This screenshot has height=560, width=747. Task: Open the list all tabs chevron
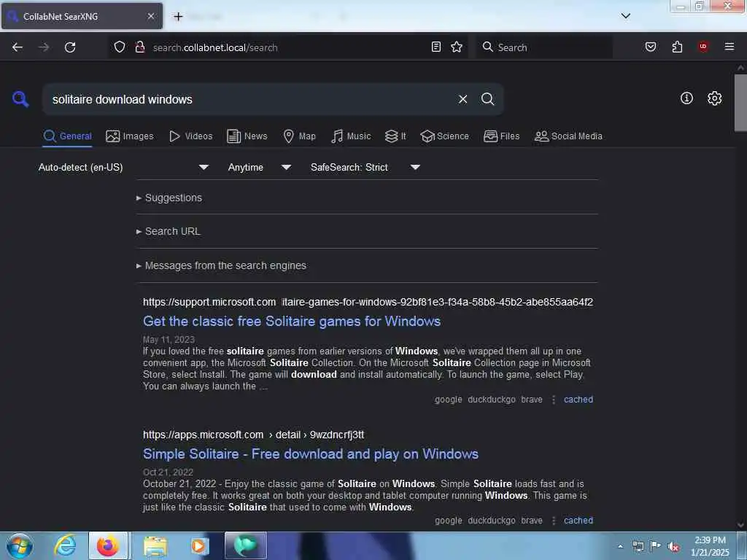pyautogui.click(x=625, y=16)
